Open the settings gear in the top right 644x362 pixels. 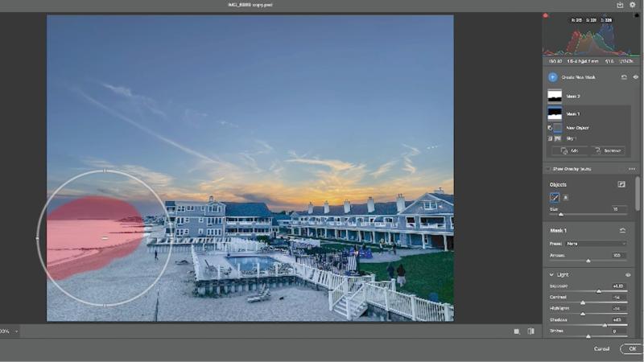[x=633, y=5]
